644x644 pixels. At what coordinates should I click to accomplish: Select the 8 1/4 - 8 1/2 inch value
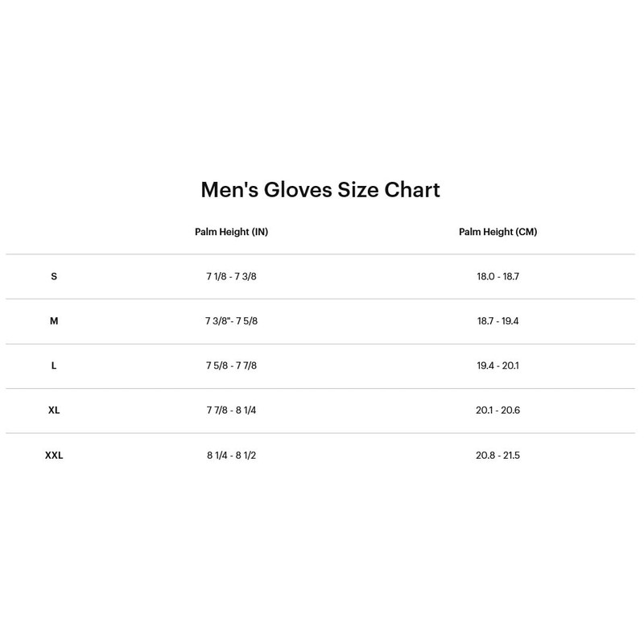tap(231, 456)
